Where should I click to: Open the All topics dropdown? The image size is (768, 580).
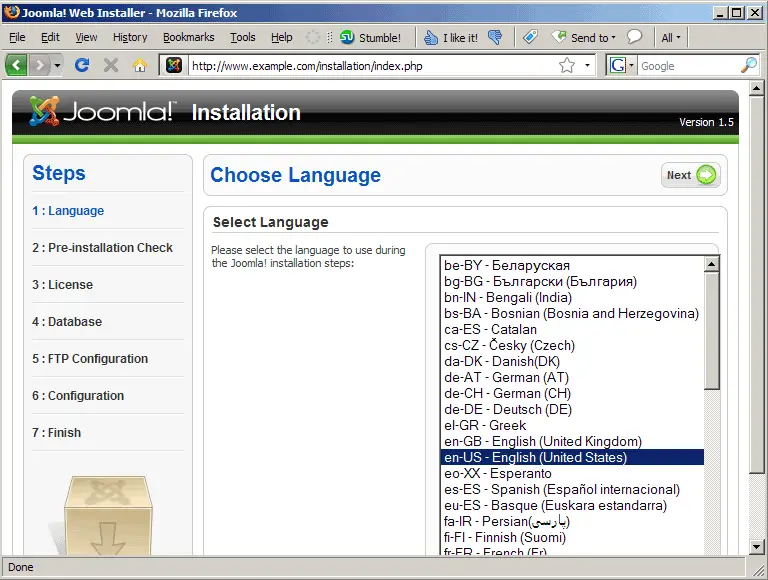(671, 37)
